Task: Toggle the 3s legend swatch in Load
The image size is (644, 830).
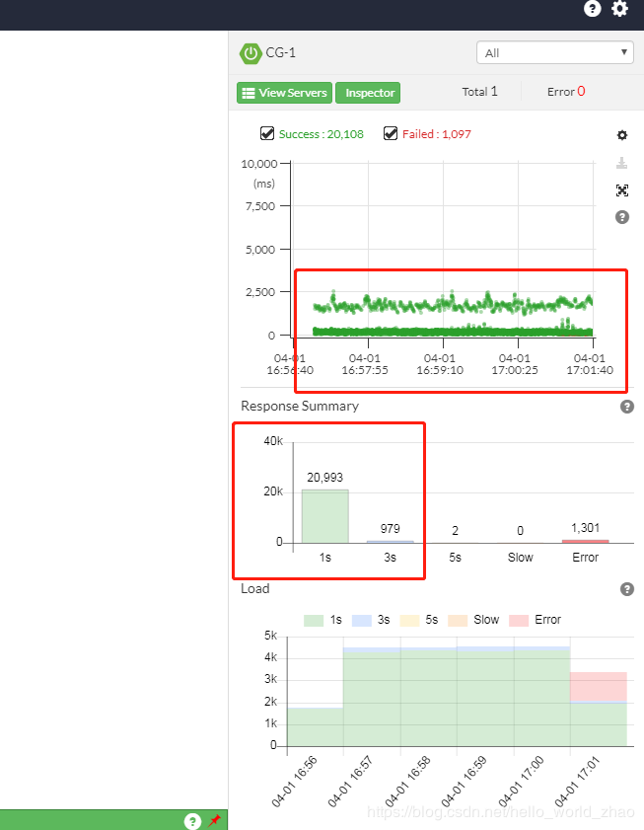Action: (362, 621)
